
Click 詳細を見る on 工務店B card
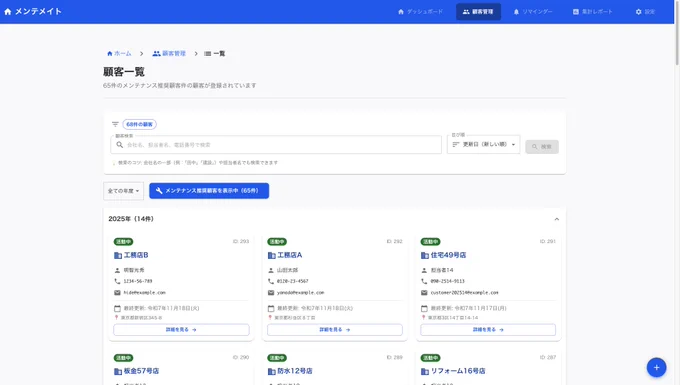pyautogui.click(x=181, y=330)
